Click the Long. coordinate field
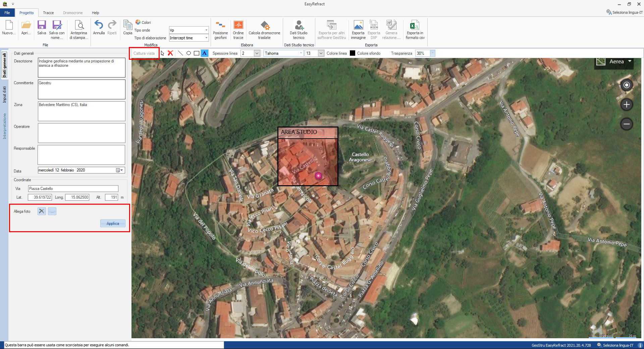 (77, 197)
